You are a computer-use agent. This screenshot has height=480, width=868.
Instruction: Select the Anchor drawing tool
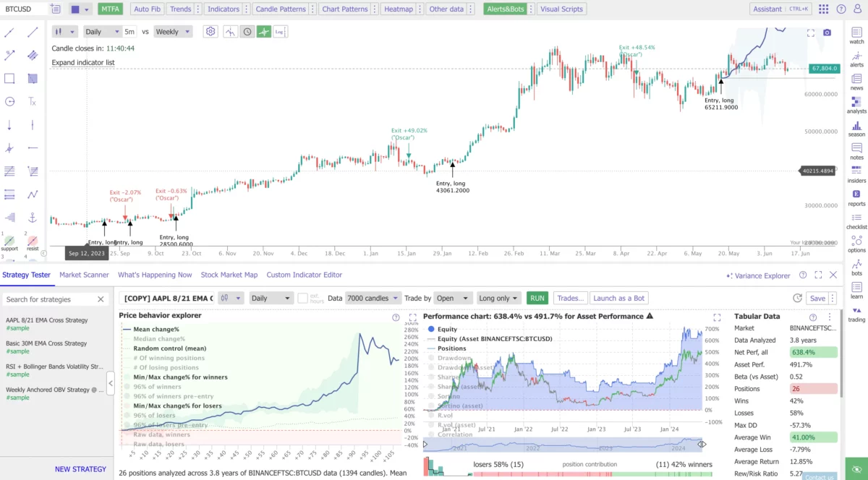[x=31, y=218]
